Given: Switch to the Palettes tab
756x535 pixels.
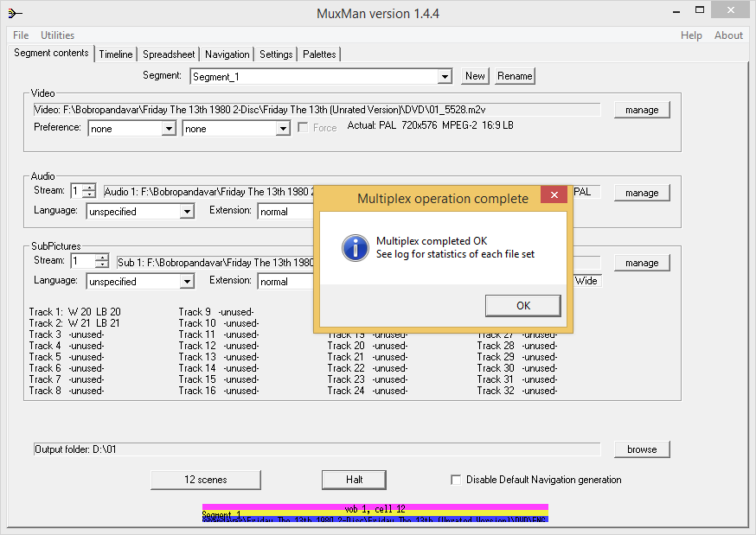Looking at the screenshot, I should 319,54.
